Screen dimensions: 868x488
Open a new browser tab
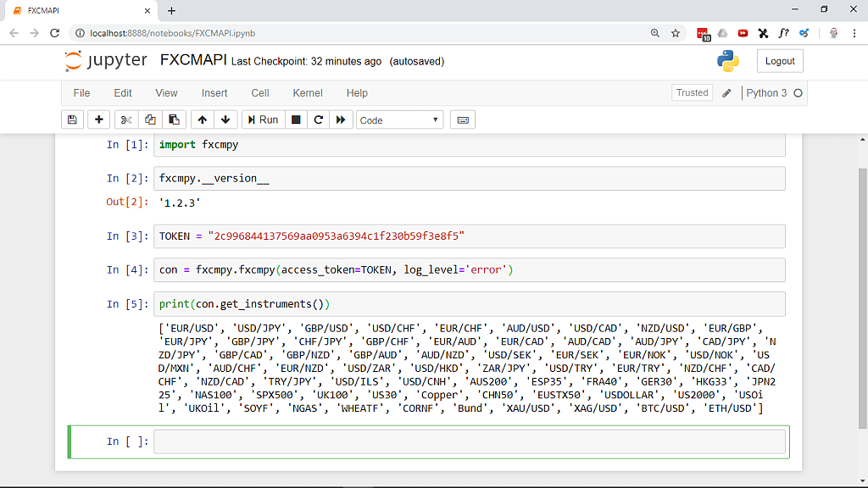coord(171,10)
